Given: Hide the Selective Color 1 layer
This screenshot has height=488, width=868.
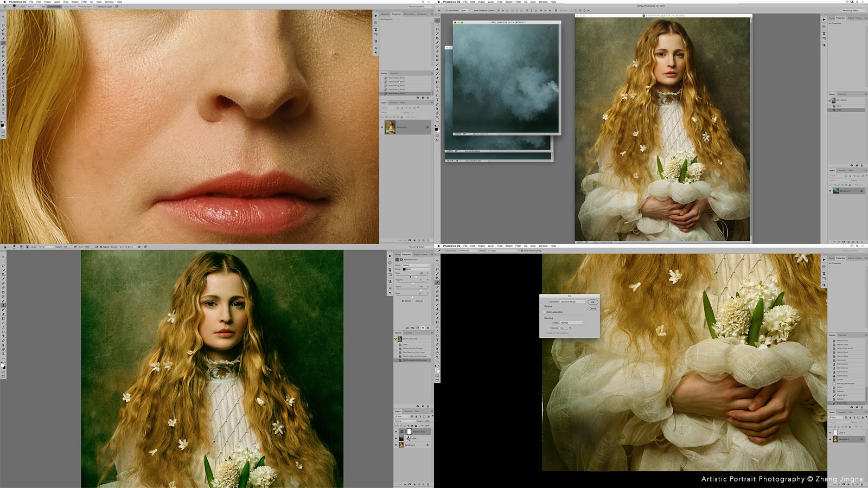Looking at the screenshot, I should (396, 432).
